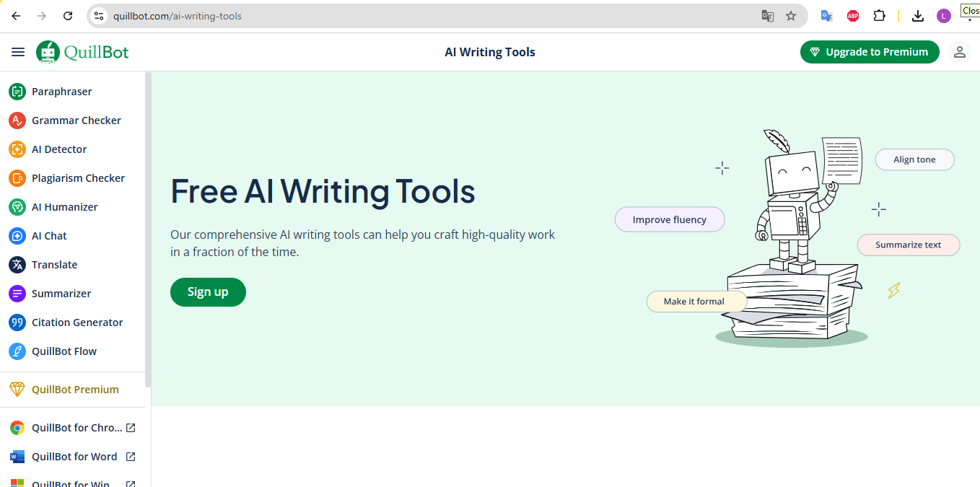Click the sidebar vertical scrollbar
Screen dimensions: 980x487
click(148, 229)
